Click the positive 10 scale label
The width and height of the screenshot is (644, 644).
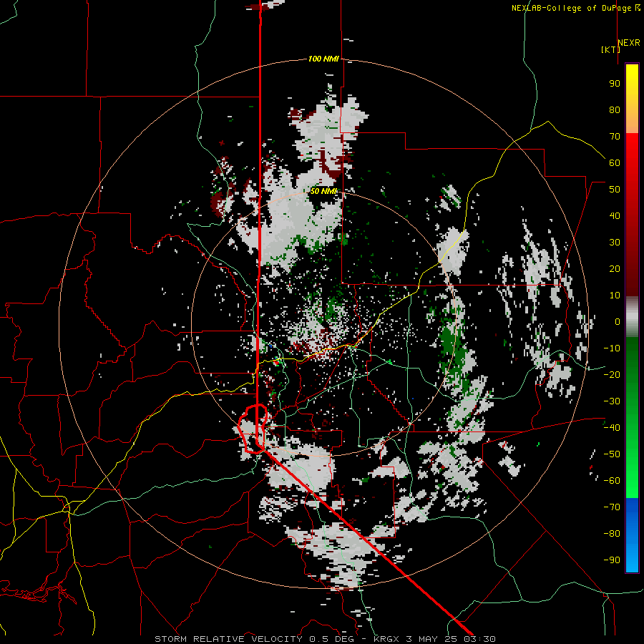[615, 296]
